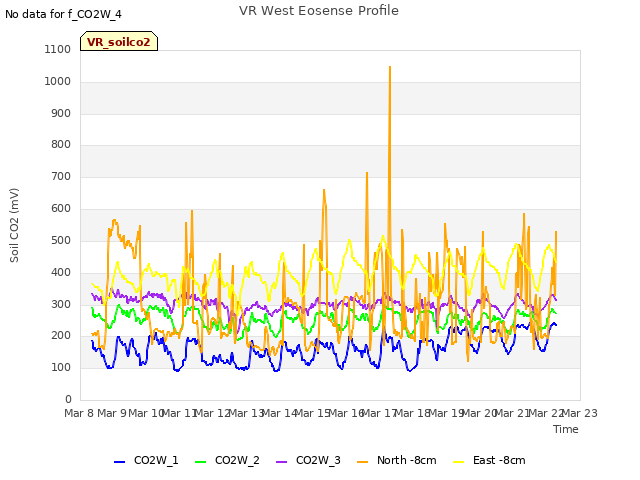640x480 pixels.
Task: Click the 700 y-axis tick label
Action: (61, 177)
